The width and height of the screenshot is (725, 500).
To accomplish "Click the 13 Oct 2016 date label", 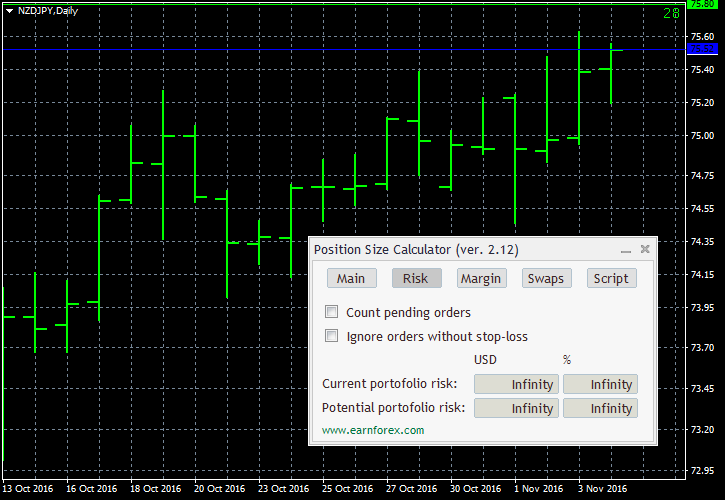I will [x=28, y=488].
